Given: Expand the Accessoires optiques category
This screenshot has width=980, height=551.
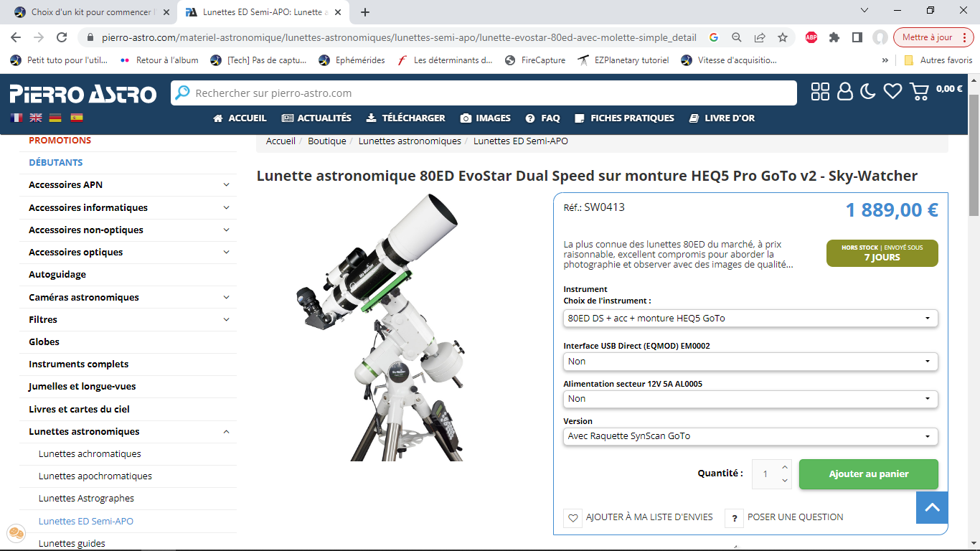Looking at the screenshot, I should pyautogui.click(x=227, y=253).
